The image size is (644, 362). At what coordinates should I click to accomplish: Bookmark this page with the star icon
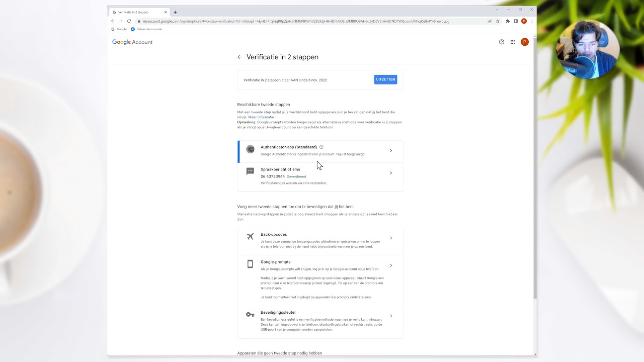(x=498, y=21)
